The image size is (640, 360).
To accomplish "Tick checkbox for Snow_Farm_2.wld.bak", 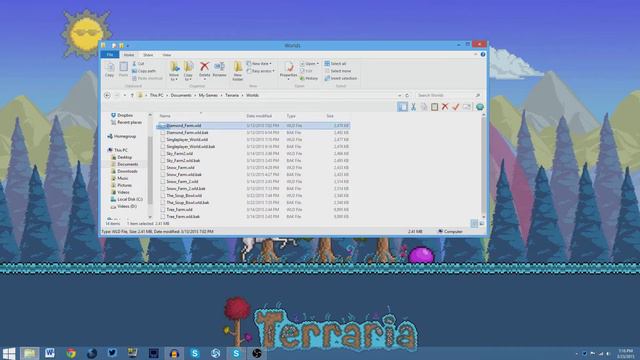I will (x=163, y=189).
